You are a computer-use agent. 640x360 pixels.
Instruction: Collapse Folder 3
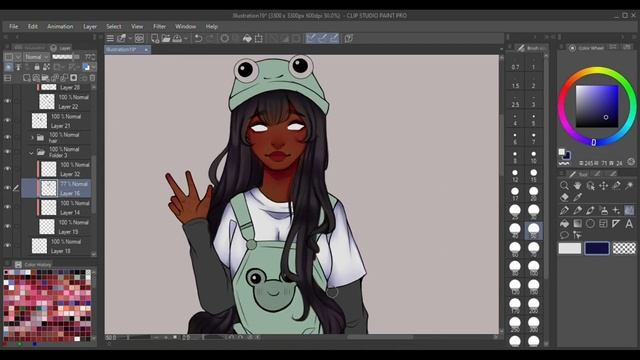pyautogui.click(x=31, y=153)
